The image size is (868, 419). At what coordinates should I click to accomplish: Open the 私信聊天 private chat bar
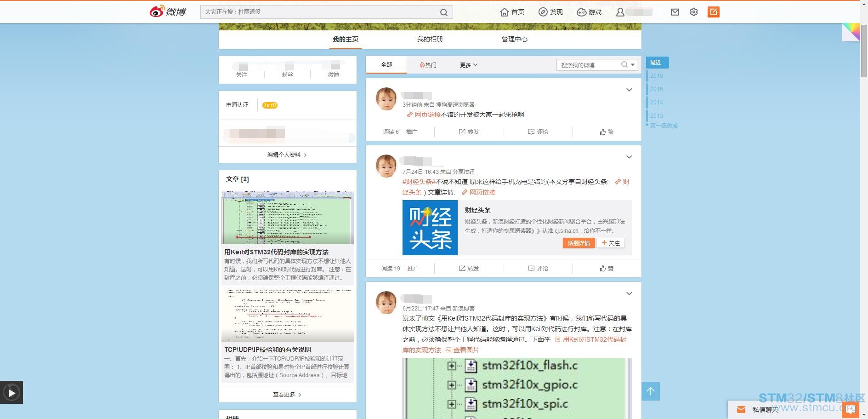[765, 409]
